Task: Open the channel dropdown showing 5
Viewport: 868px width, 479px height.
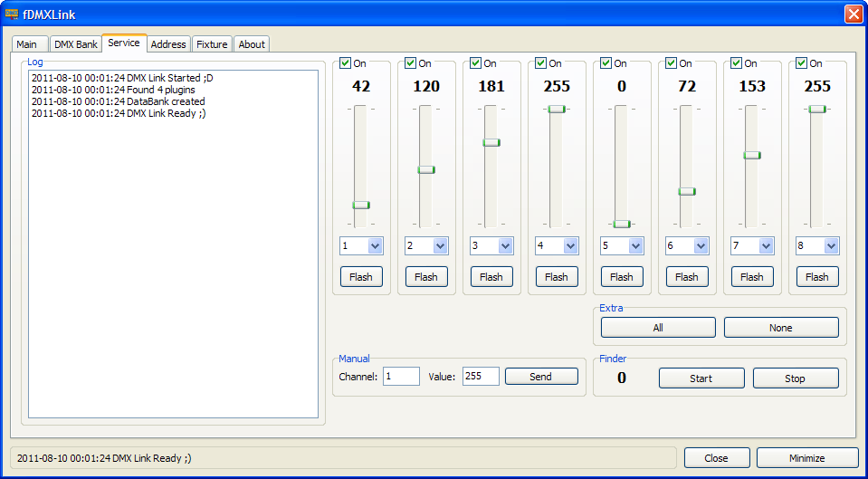Action: [x=636, y=246]
